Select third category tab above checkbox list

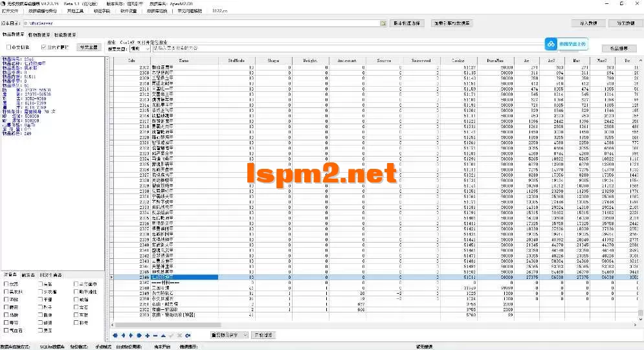(x=51, y=275)
